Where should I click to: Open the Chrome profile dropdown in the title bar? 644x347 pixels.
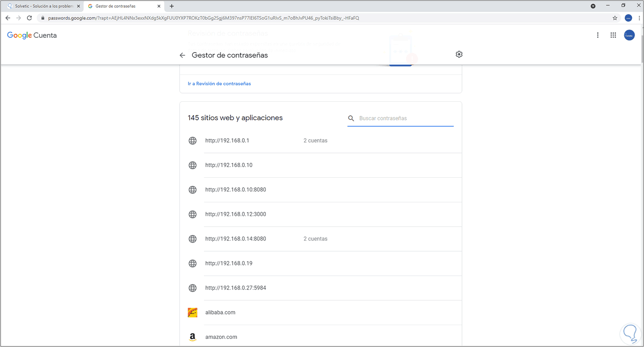[593, 6]
